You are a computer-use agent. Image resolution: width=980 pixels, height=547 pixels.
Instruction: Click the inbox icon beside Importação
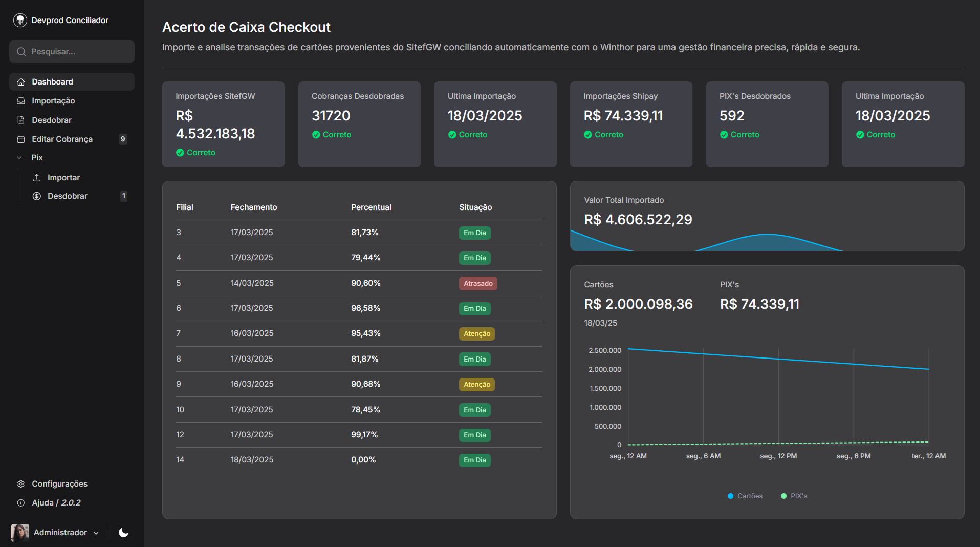(x=21, y=101)
